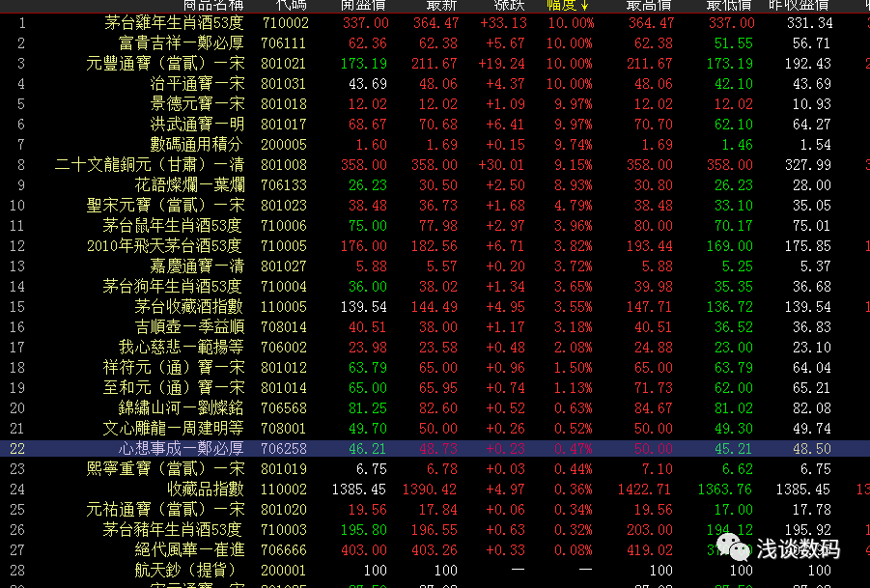Click the +19.24 change value
This screenshot has width=870, height=588.
(501, 63)
